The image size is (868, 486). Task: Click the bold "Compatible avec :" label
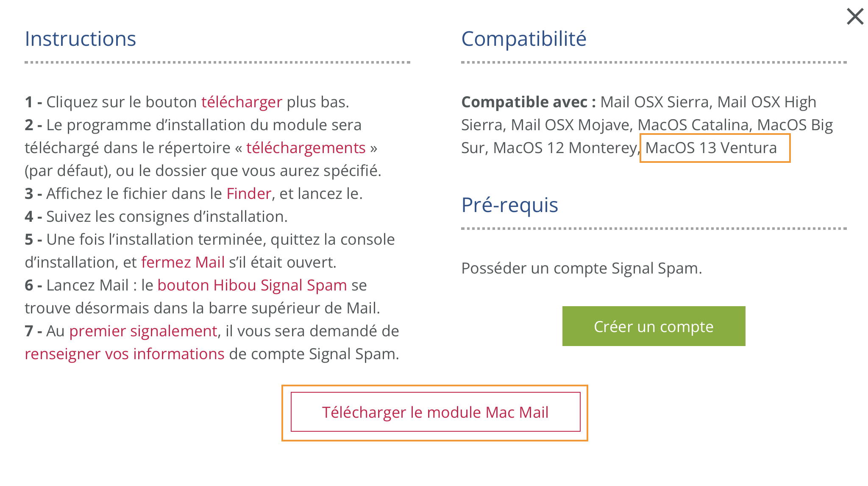point(528,102)
